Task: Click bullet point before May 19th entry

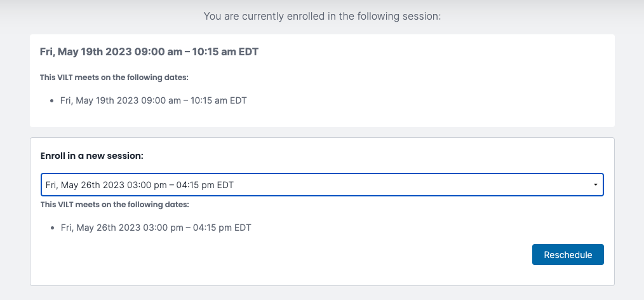Action: click(51, 100)
